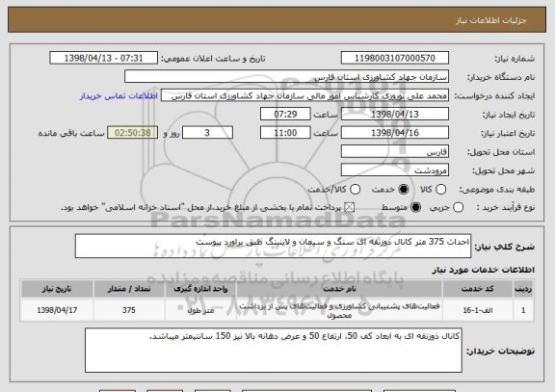Click the province field فارس
The image size is (555, 392).
coord(395,151)
